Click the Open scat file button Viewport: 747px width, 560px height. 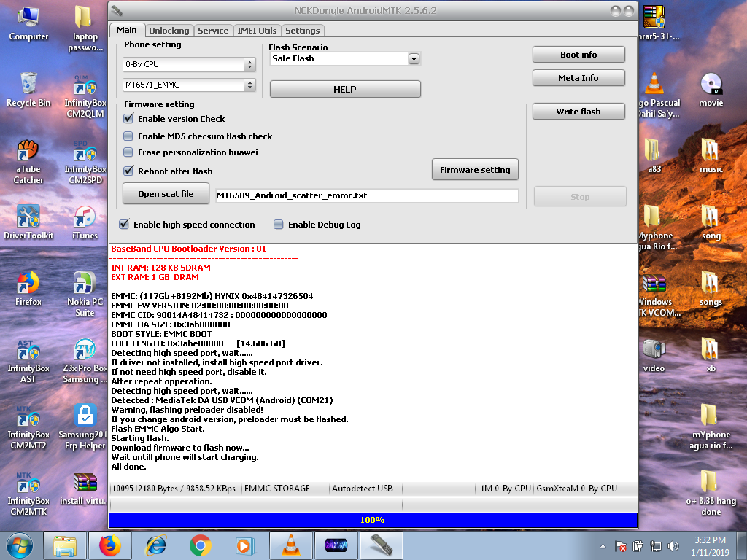pyautogui.click(x=166, y=194)
